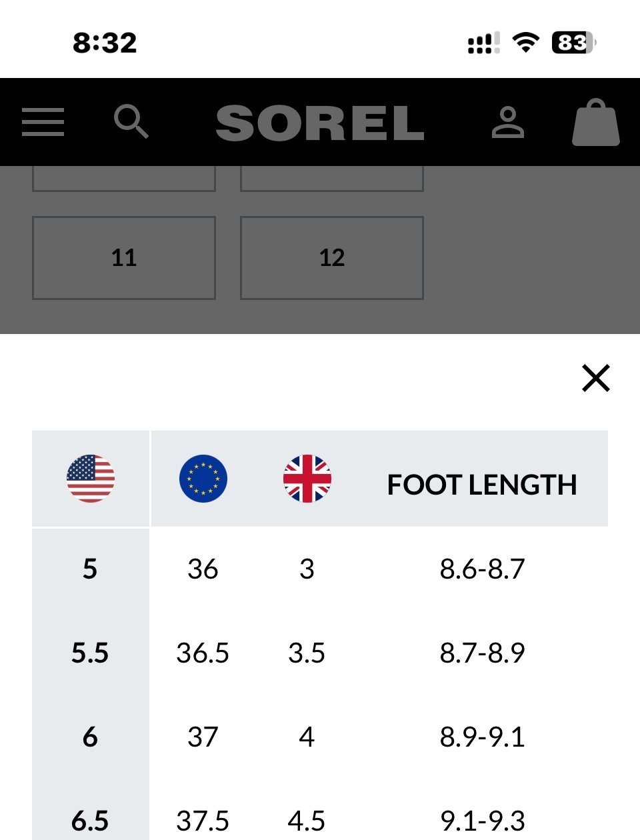Image resolution: width=640 pixels, height=840 pixels.
Task: Tap the Wi-Fi status icon
Action: [x=526, y=43]
